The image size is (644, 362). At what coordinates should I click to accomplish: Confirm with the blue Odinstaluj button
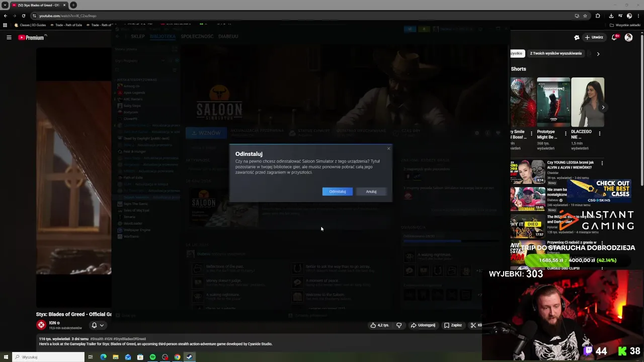pyautogui.click(x=337, y=192)
